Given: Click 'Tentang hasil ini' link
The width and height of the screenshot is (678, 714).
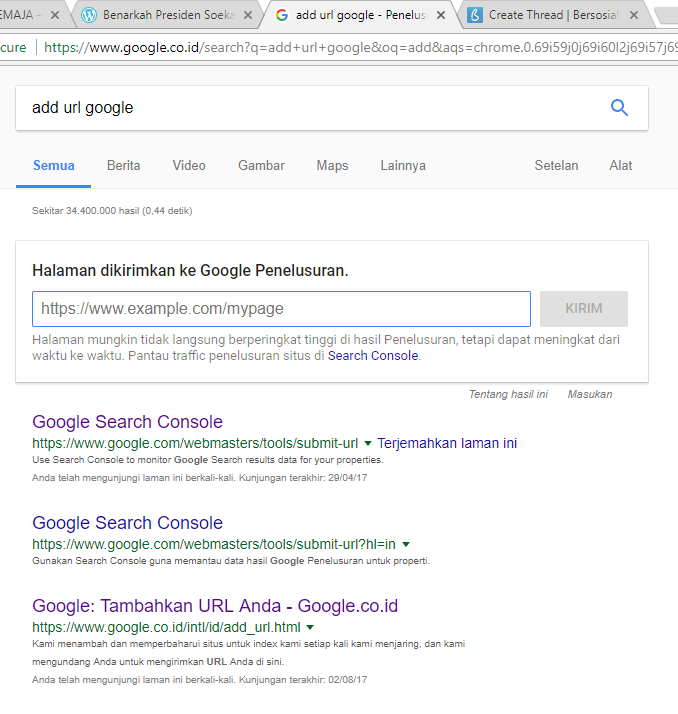Looking at the screenshot, I should click(x=508, y=394).
